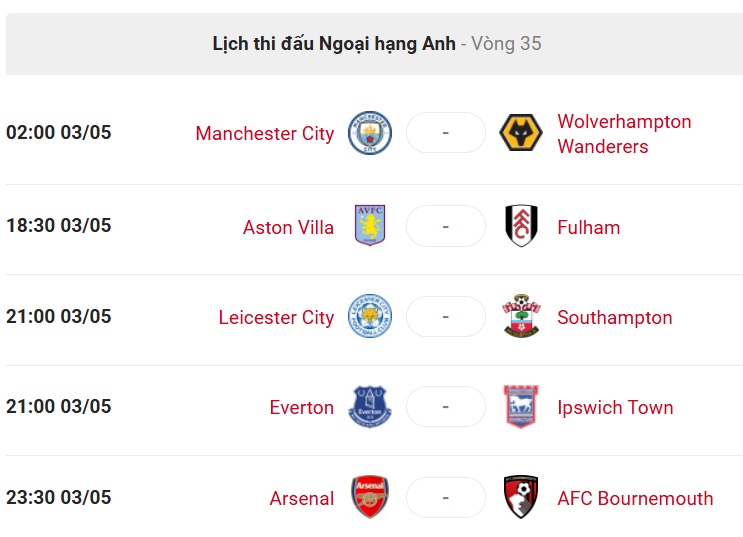
Task: Click score box for Aston Villa–Fulham
Action: click(446, 226)
